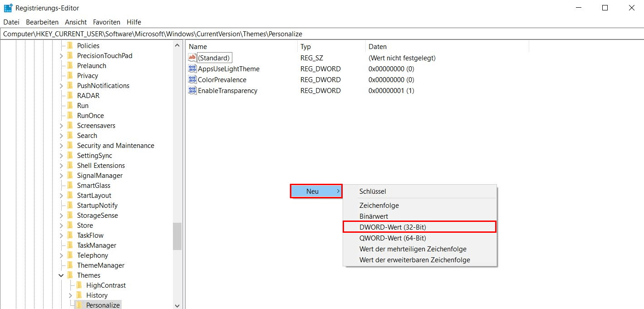Click the registry path address bar
The height and width of the screenshot is (309, 644).
click(322, 34)
